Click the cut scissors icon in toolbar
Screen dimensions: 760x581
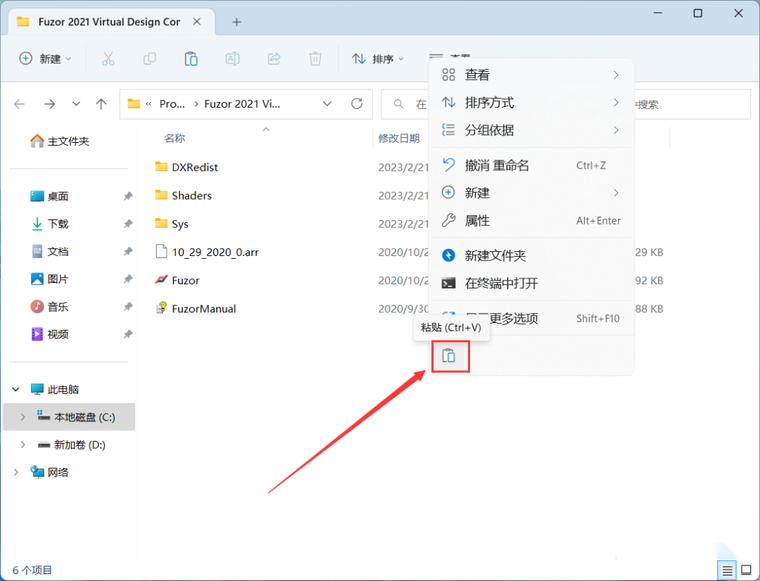108,59
